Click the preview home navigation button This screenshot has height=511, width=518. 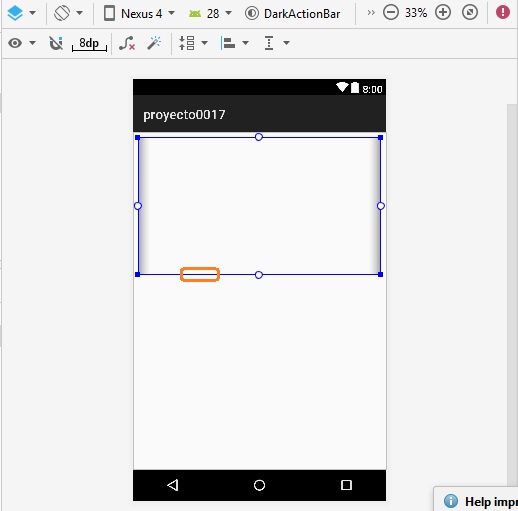[x=259, y=485]
